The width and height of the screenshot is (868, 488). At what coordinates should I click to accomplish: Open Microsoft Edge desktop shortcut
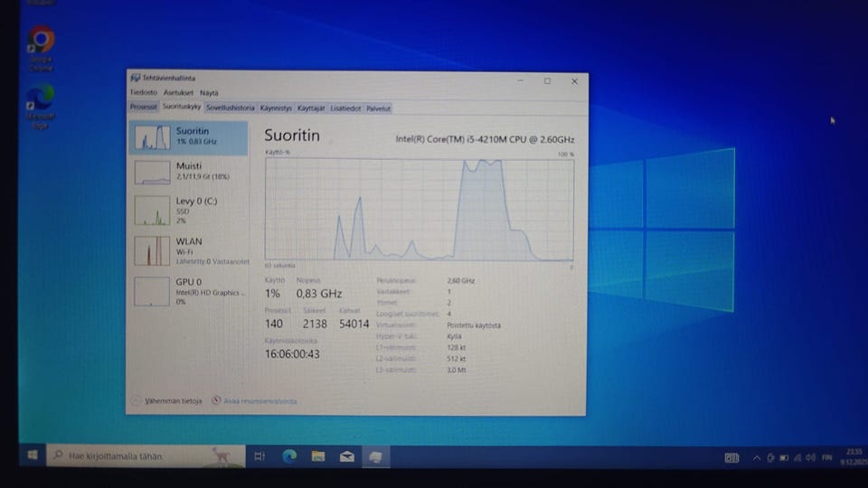point(41,108)
